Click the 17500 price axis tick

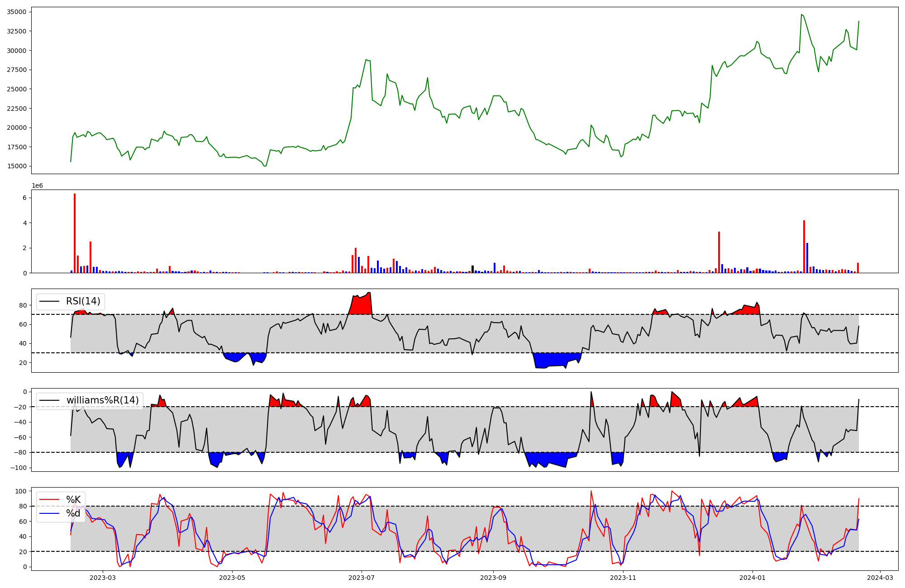(x=17, y=147)
